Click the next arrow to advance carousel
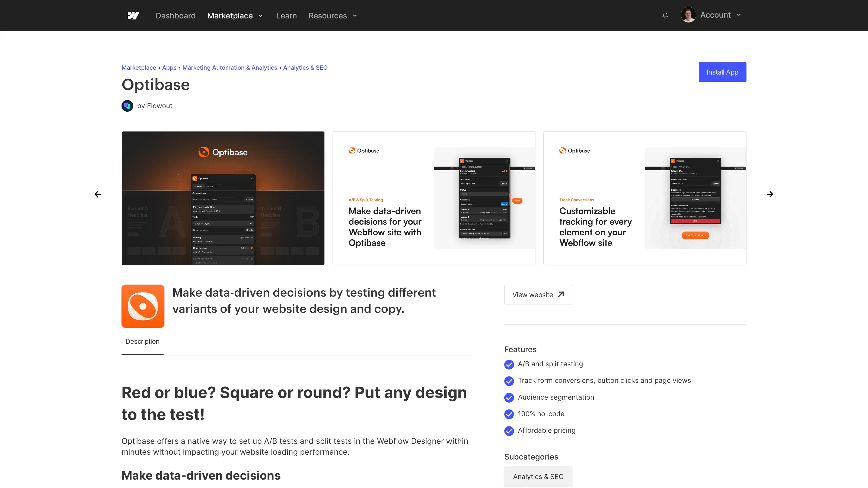Viewport: 868px width, 488px height. (x=770, y=194)
